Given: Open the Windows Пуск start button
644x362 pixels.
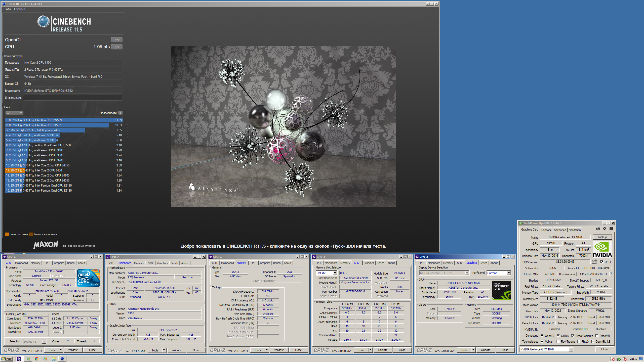Looking at the screenshot, I should point(7,359).
